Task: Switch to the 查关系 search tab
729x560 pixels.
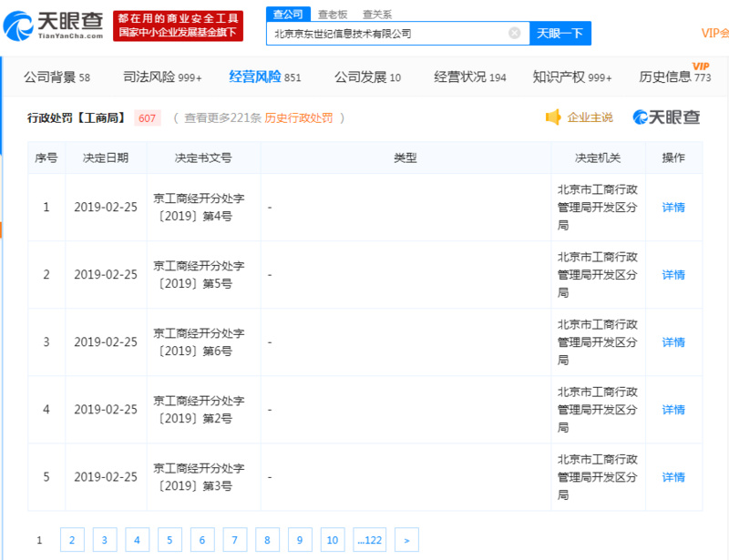Action: click(377, 14)
